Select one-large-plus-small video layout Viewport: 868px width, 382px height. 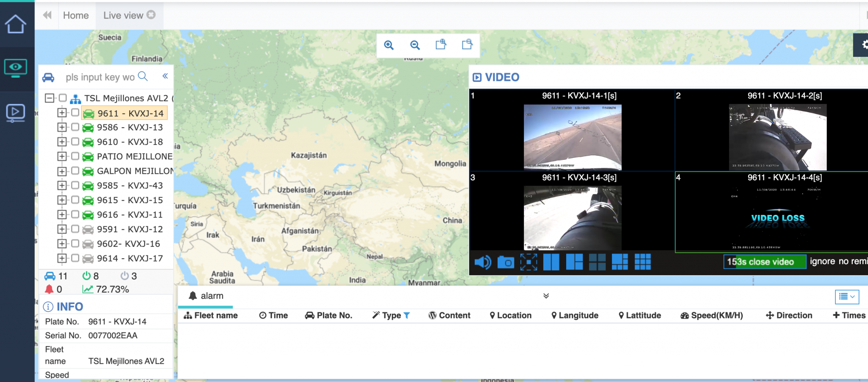coord(574,262)
